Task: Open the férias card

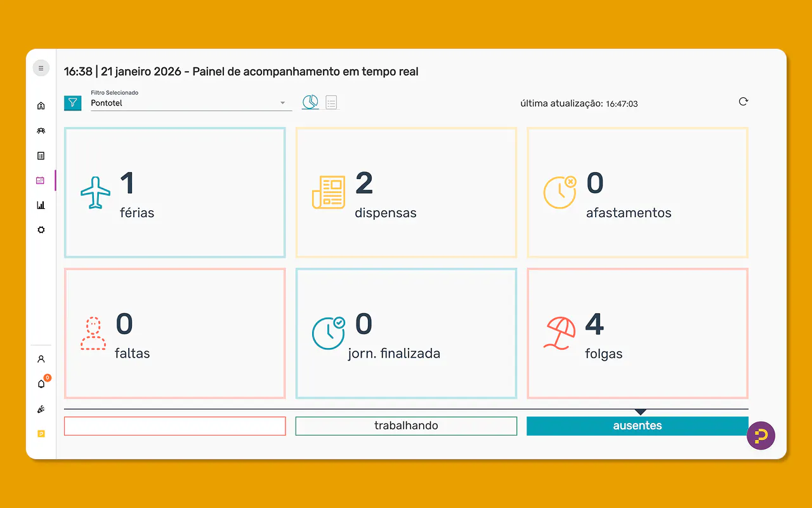Action: [175, 192]
